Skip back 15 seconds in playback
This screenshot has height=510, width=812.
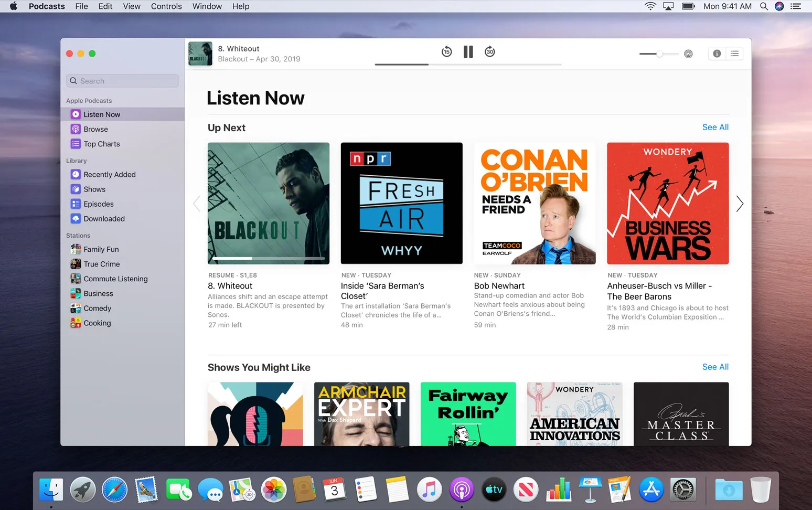coord(446,51)
